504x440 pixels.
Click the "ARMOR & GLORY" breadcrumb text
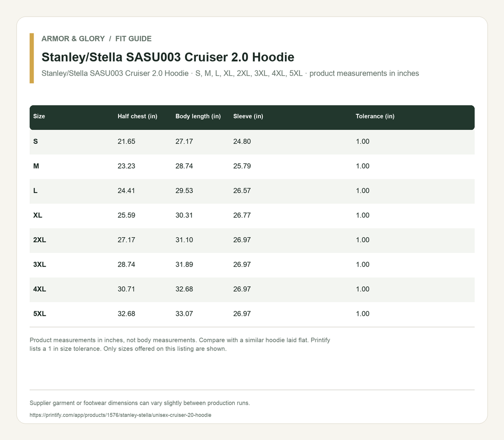(x=73, y=38)
